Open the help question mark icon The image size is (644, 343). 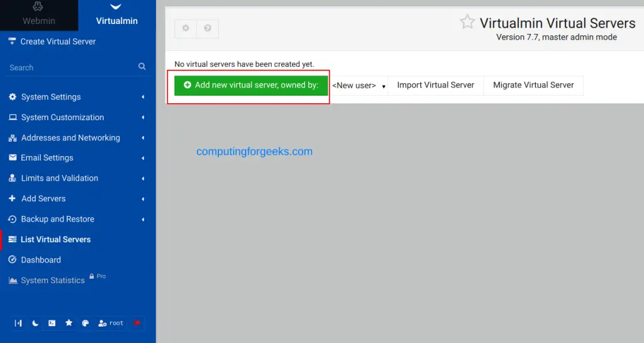[208, 28]
